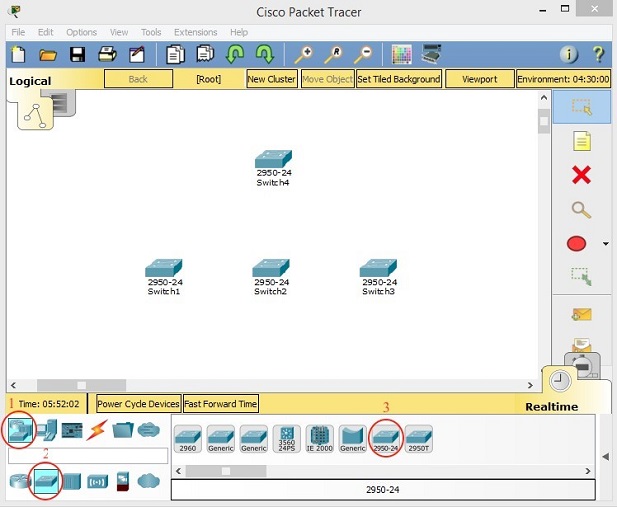
Task: Pick the 2950T switch model
Action: pyautogui.click(x=419, y=439)
